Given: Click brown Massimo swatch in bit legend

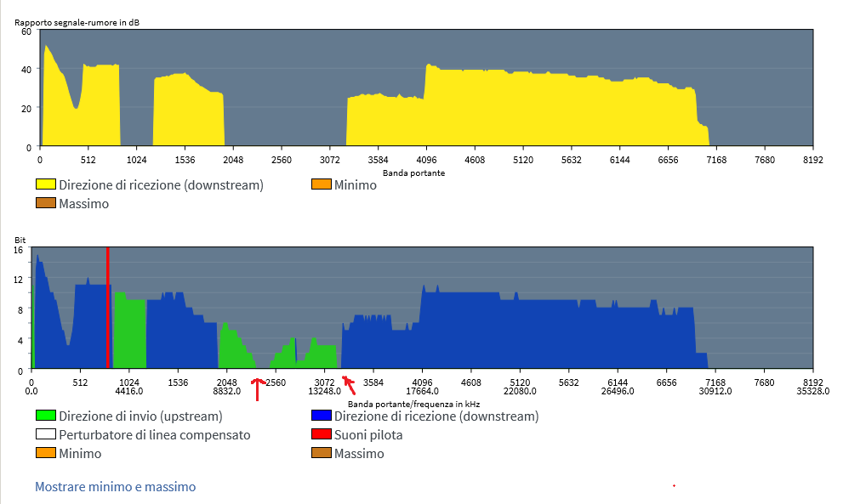Looking at the screenshot, I should (x=321, y=453).
